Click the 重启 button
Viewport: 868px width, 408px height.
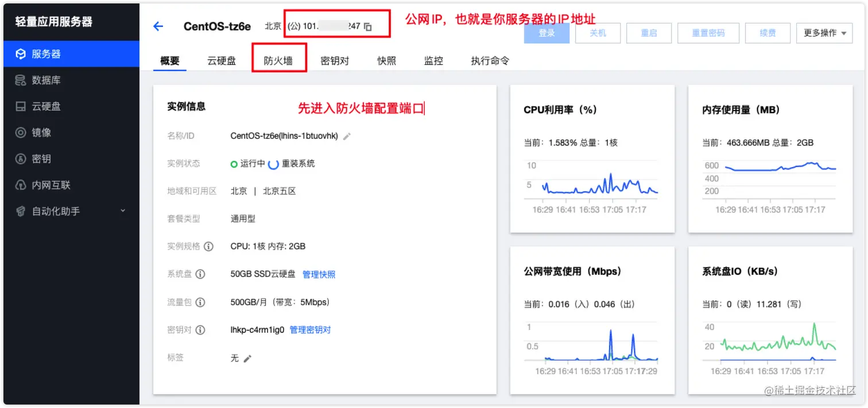[649, 33]
